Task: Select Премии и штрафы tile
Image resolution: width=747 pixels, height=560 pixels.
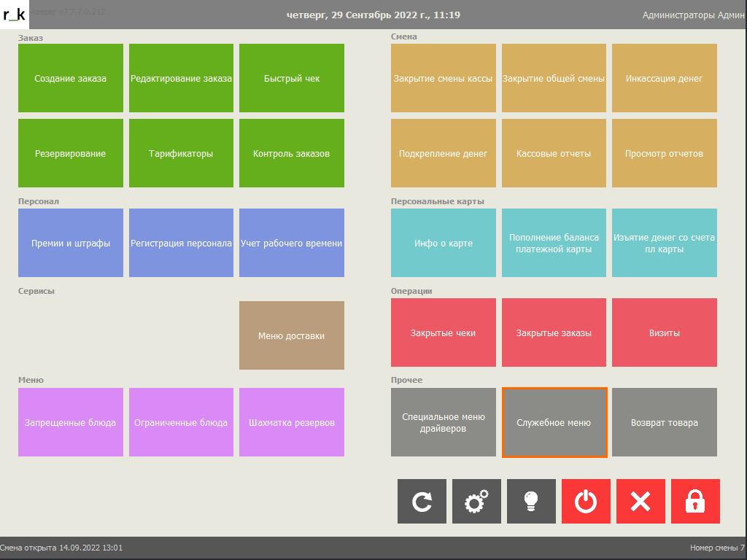Action: tap(70, 243)
